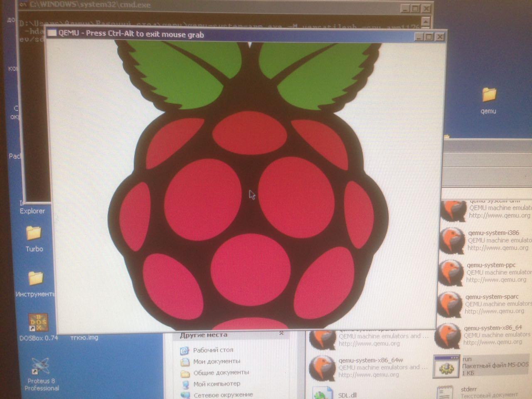Select the qemu-system-sparc file icon in Explorer
The image size is (532, 399).
449,304
